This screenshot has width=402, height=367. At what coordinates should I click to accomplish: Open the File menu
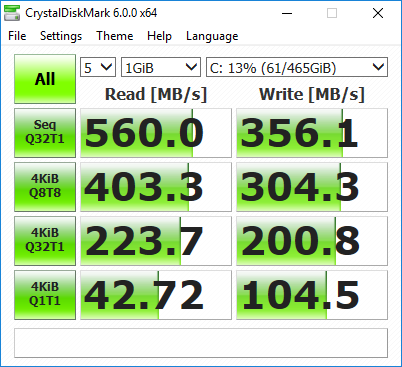click(x=17, y=36)
